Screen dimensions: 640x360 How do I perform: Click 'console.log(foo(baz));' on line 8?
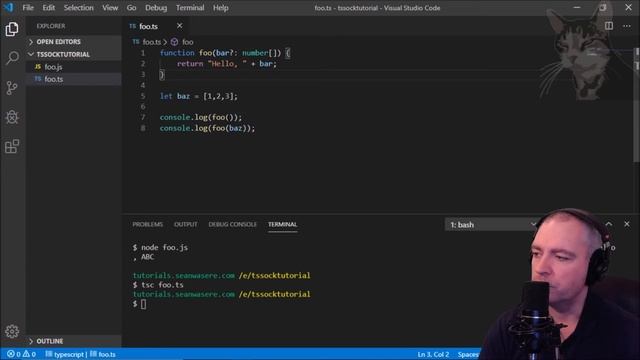[207, 128]
